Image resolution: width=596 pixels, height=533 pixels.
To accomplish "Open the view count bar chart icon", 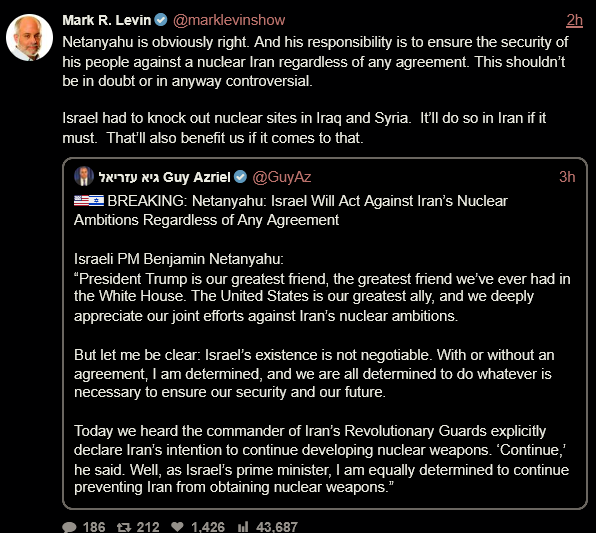I will 243,527.
